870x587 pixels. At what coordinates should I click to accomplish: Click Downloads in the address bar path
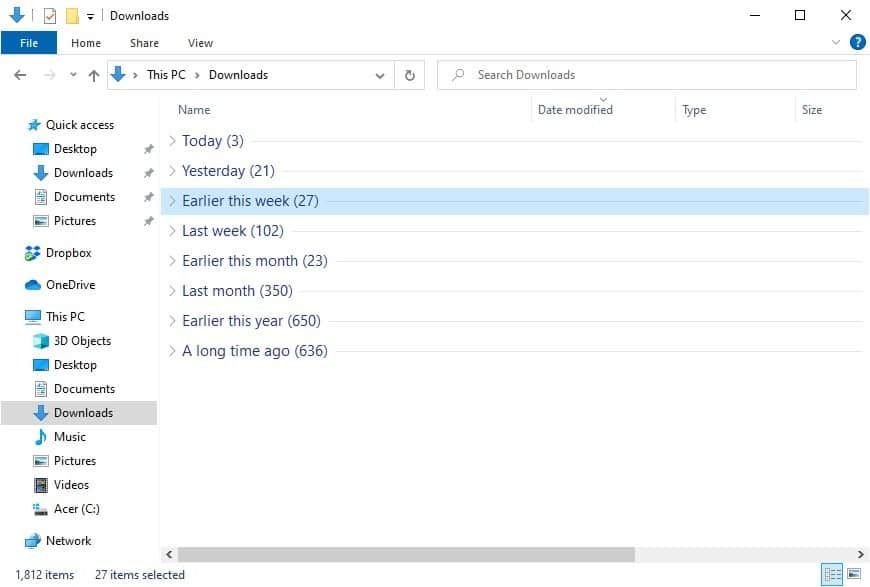239,75
